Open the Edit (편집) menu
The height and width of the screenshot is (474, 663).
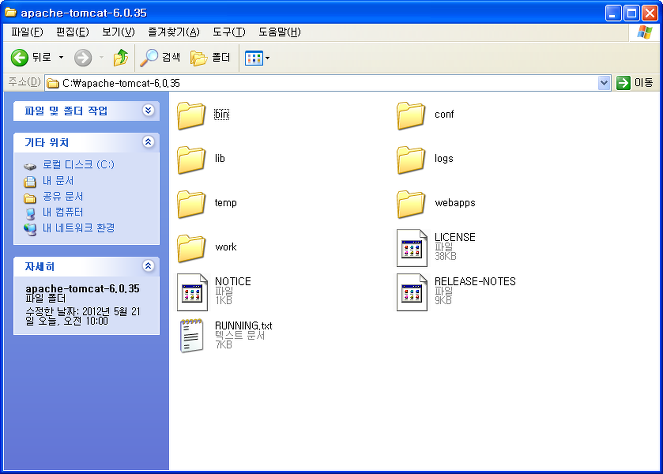pyautogui.click(x=72, y=32)
